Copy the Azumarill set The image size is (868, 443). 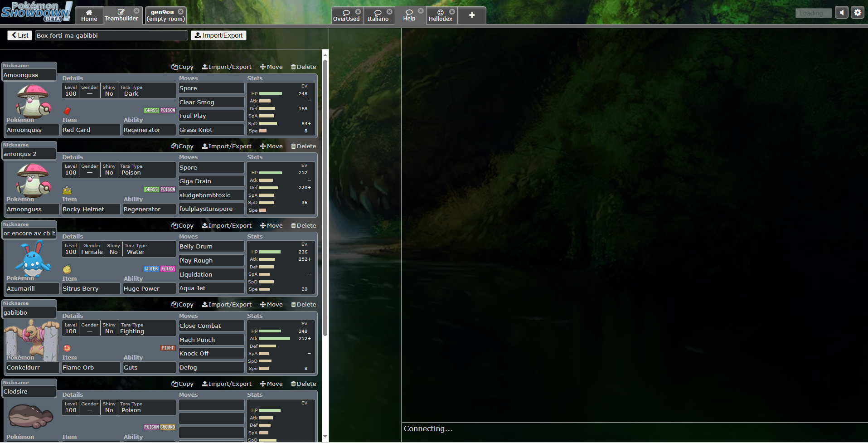pyautogui.click(x=182, y=226)
